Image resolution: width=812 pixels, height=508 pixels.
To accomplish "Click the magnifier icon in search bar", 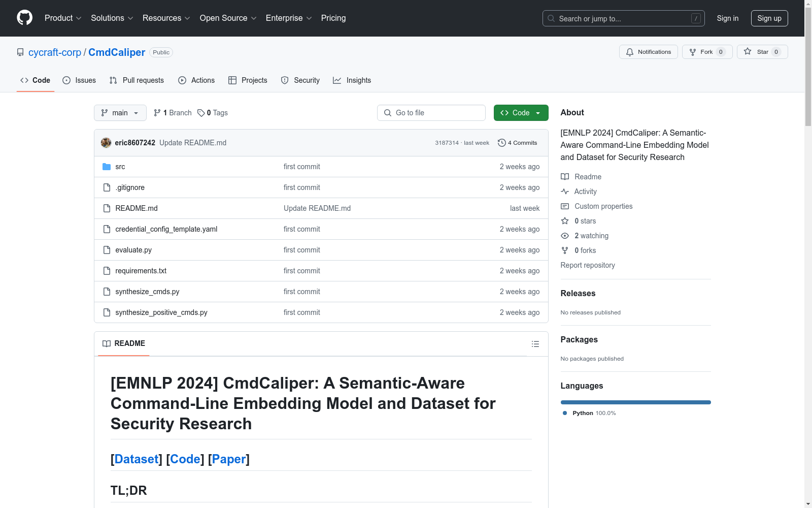I will 551,18.
